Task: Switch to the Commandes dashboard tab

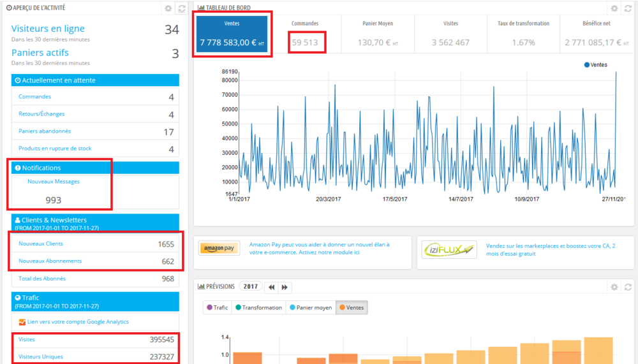Action: click(305, 34)
